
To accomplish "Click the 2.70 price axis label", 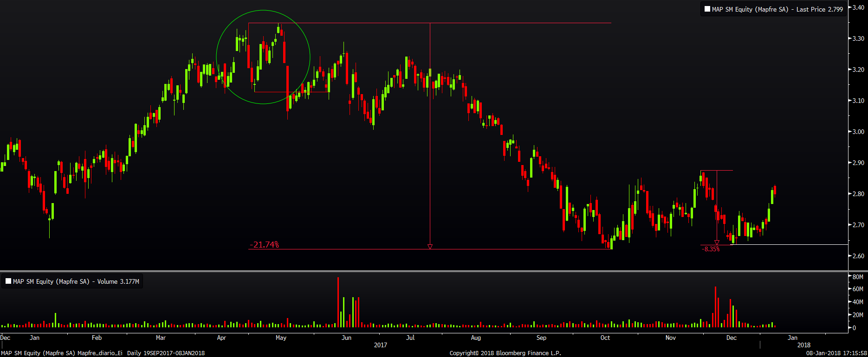I will pos(858,225).
